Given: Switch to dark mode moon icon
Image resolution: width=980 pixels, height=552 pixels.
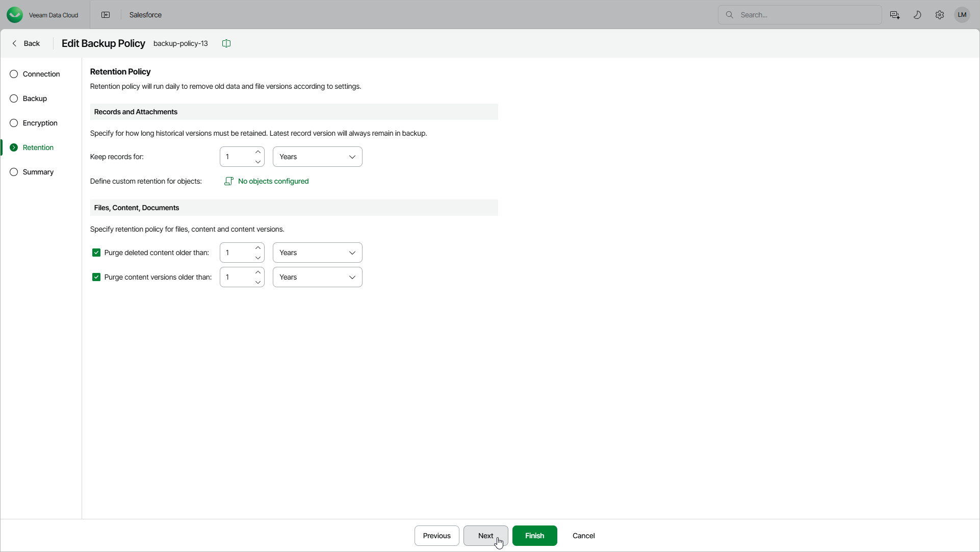Looking at the screenshot, I should [x=917, y=15].
